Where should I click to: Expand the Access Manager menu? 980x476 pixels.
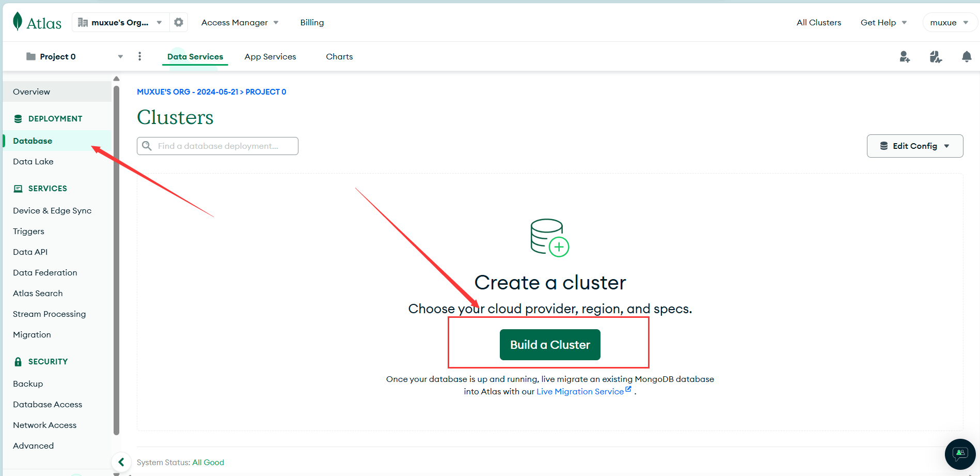[x=240, y=22]
